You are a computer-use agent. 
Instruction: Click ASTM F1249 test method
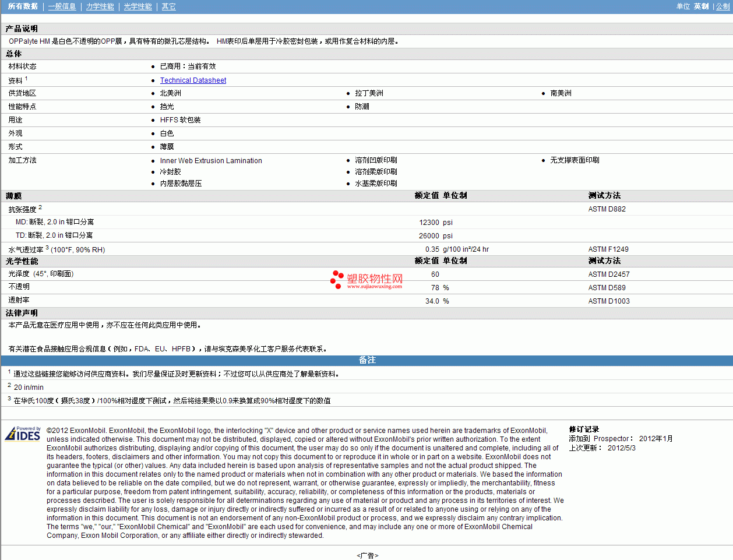click(x=608, y=249)
